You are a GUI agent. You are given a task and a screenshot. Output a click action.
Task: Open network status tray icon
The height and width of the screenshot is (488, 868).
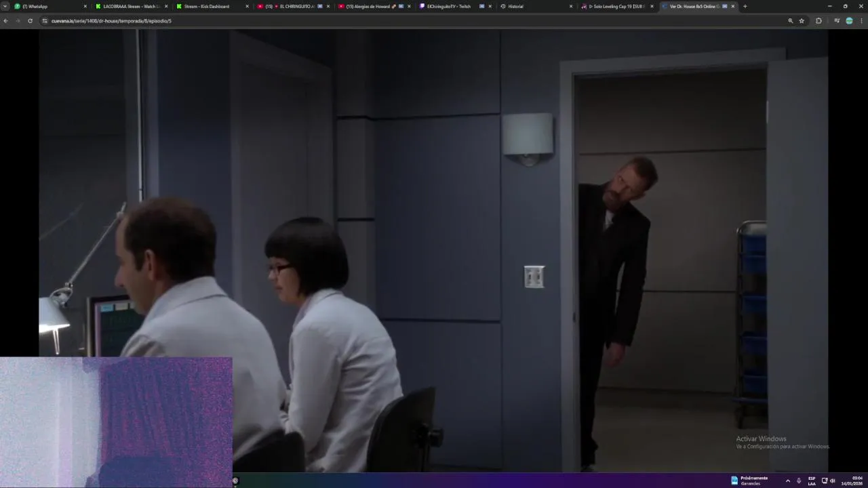point(825,481)
